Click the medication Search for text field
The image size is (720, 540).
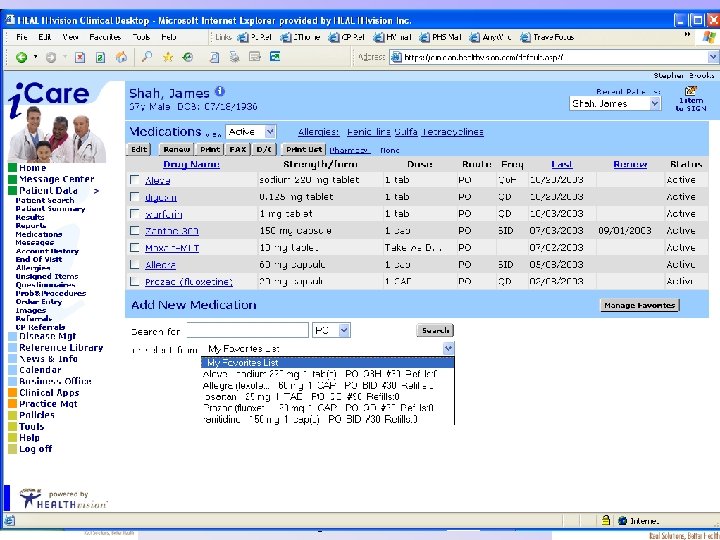tap(247, 330)
